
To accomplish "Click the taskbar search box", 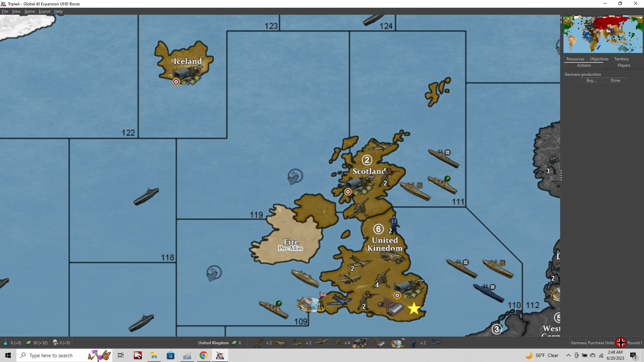I will (x=64, y=355).
